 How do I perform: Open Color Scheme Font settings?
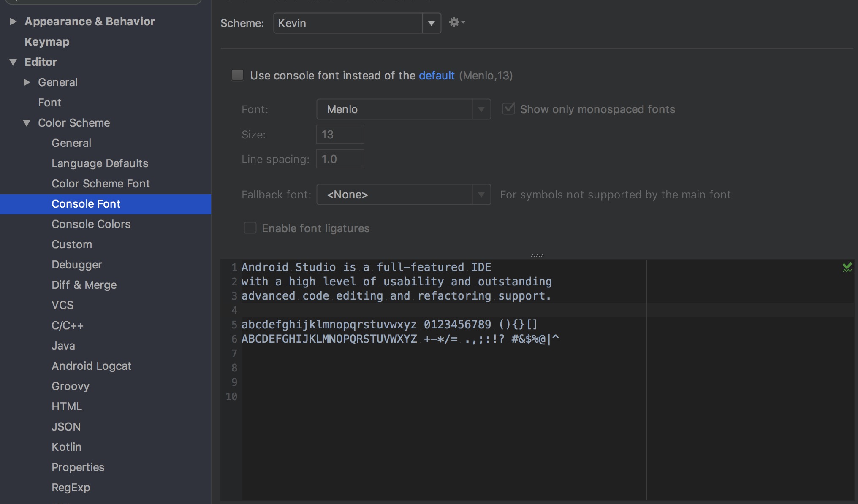point(100,184)
